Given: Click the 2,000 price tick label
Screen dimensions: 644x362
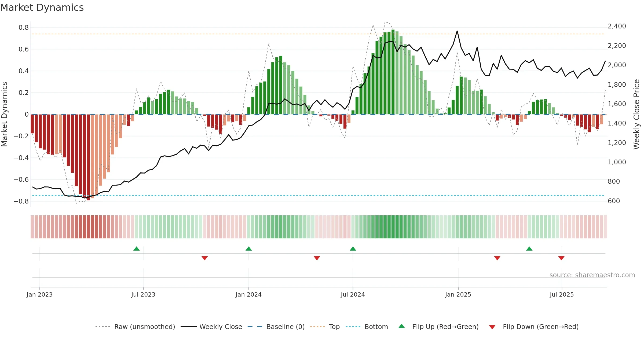Looking at the screenshot, I should (617, 65).
